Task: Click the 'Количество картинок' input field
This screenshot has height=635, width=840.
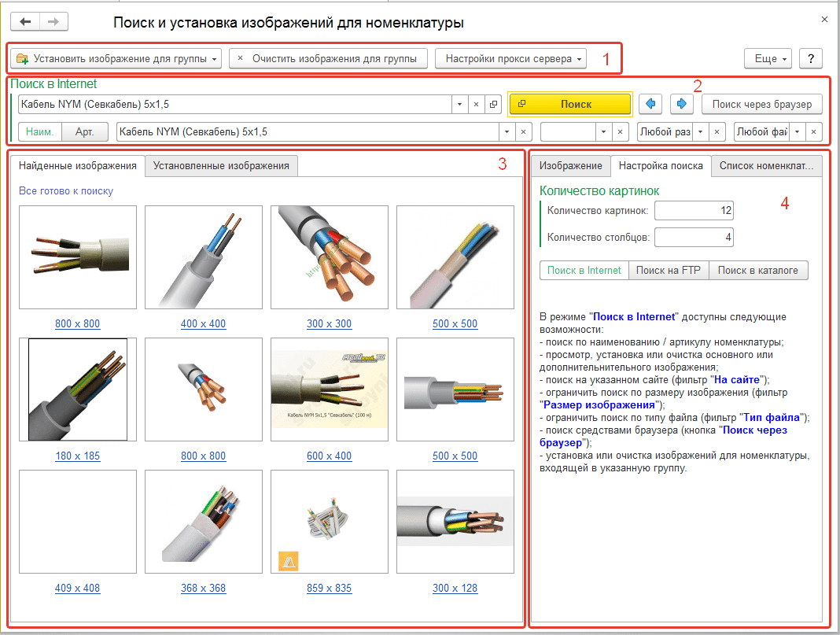Action: pos(694,211)
